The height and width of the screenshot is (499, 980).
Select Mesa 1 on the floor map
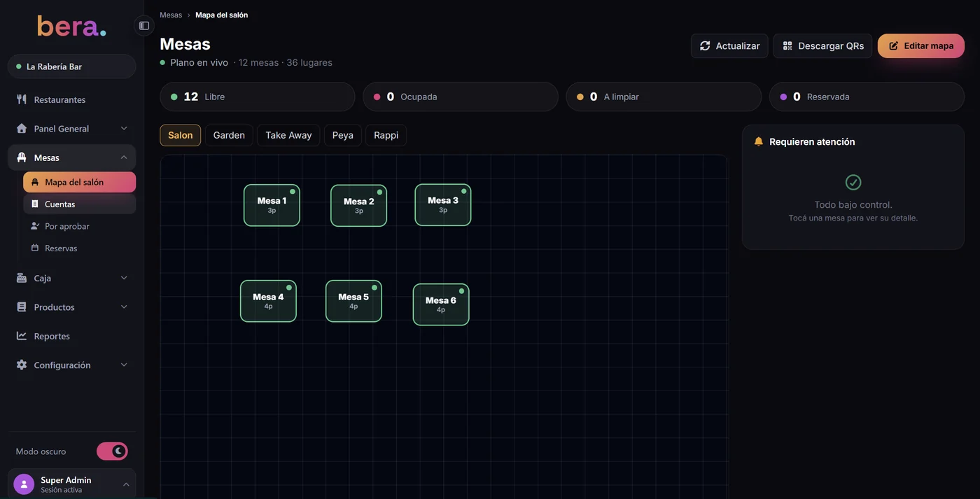[x=272, y=205]
